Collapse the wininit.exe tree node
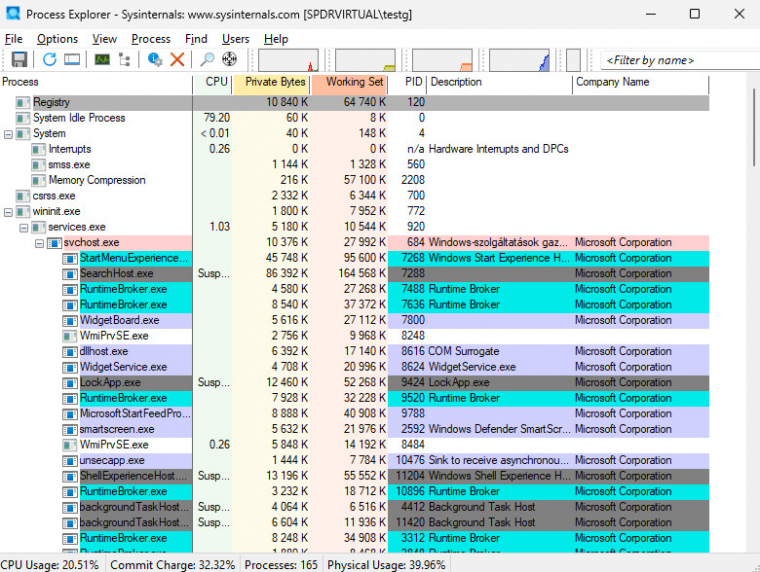760x572 pixels. tap(9, 212)
